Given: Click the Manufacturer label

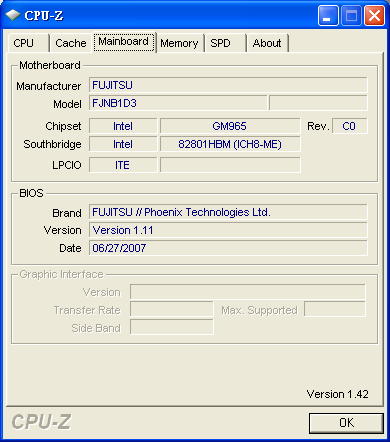Looking at the screenshot, I should coord(49,86).
